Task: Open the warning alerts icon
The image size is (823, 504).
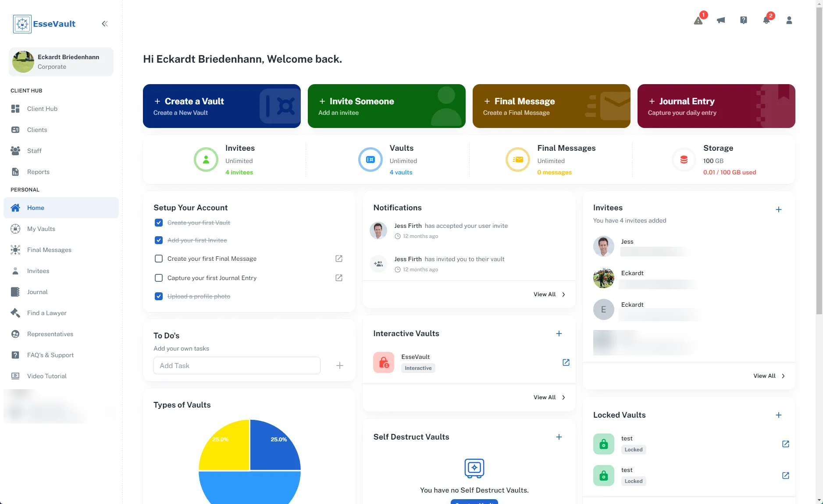Action: tap(698, 20)
